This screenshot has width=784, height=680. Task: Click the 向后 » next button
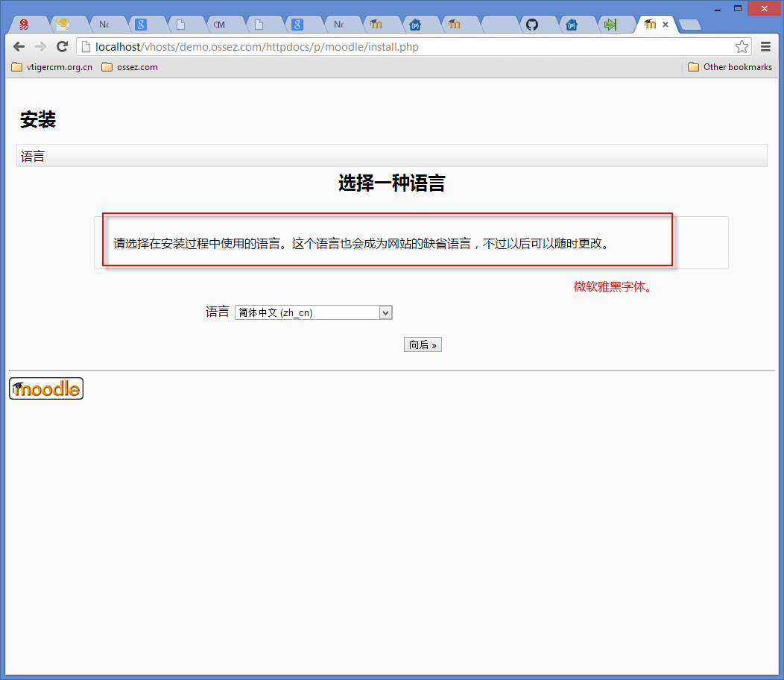click(423, 344)
